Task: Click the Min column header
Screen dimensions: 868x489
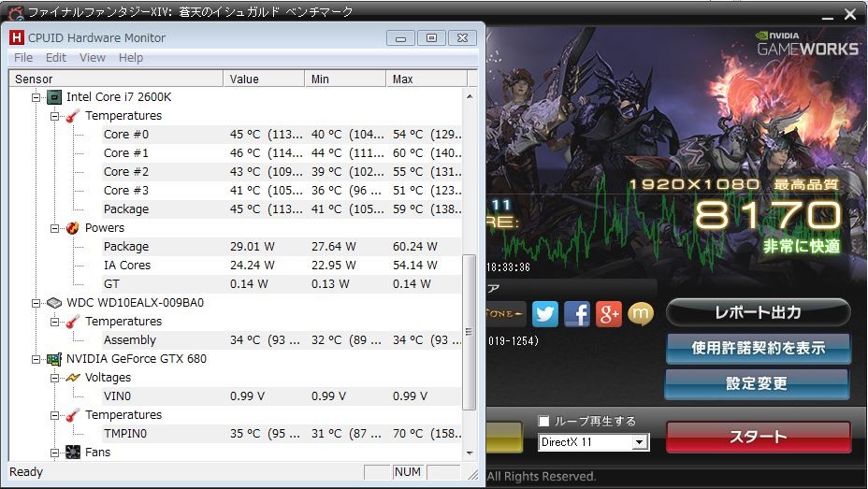Action: (x=345, y=79)
